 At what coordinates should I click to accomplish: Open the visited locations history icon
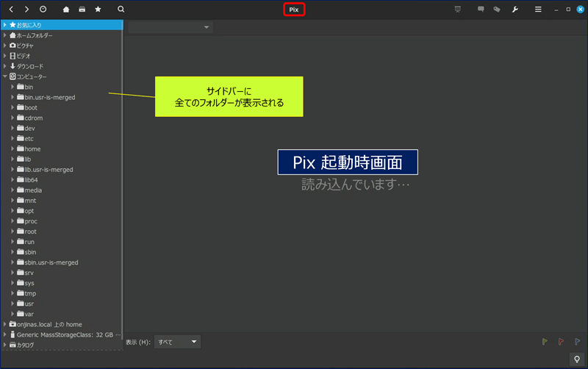pos(43,10)
